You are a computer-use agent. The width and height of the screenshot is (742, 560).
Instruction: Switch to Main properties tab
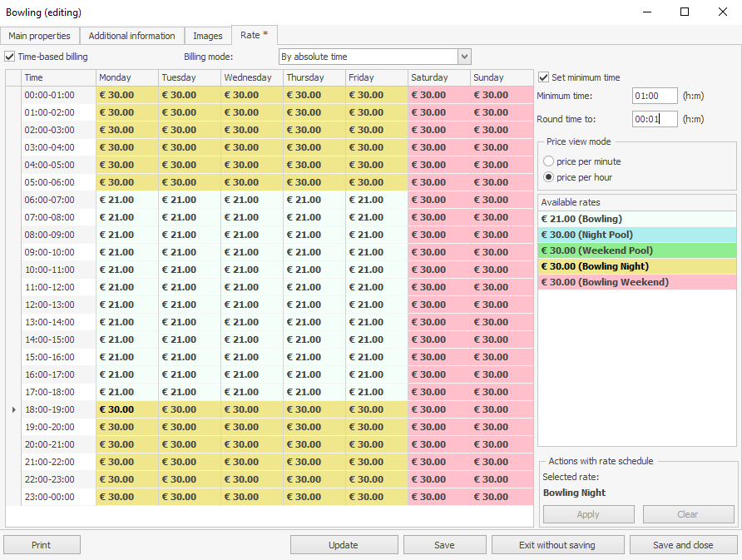coord(40,36)
